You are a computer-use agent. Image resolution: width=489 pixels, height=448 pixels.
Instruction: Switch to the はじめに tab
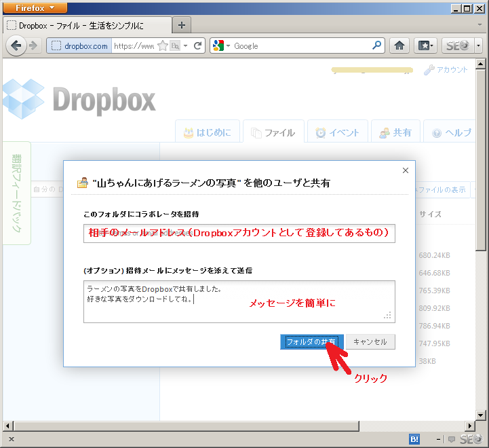[208, 132]
